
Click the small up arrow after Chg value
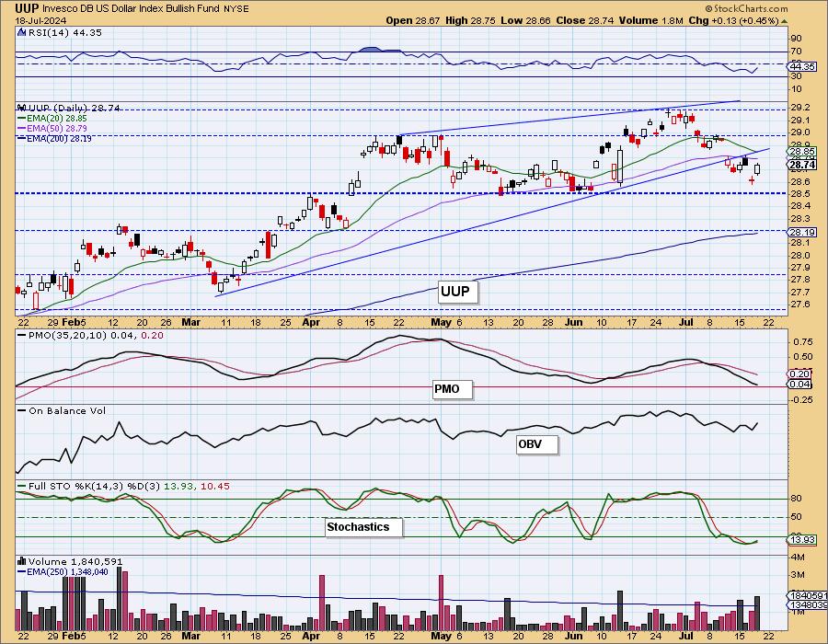click(784, 21)
